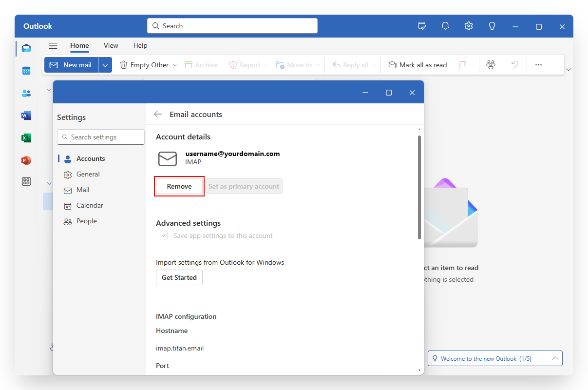Viewport: 588px width, 390px height.
Task: Open the Reply all dropdown chevron
Action: 374,65
